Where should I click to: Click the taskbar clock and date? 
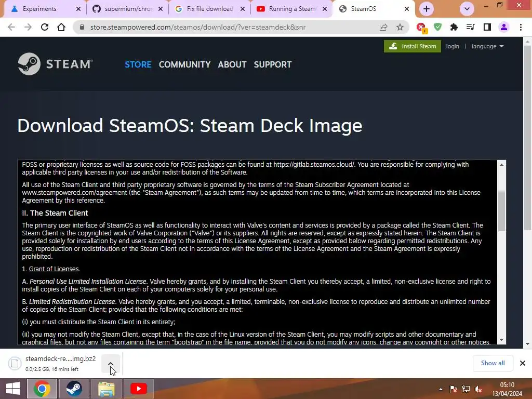coord(507,389)
